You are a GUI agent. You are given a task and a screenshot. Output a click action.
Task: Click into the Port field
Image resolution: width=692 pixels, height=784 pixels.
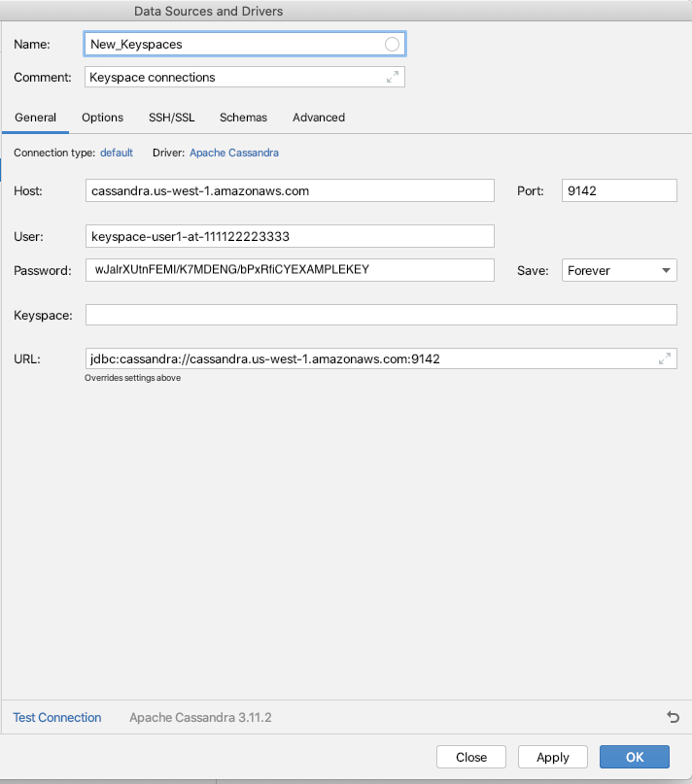(x=619, y=190)
